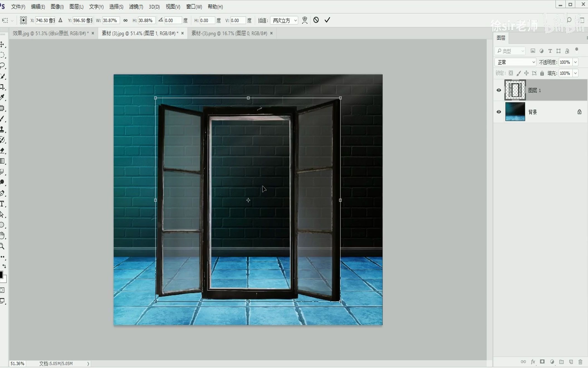The image size is (588, 368).
Task: Hide 图层 1 using its eye icon
Action: pos(499,90)
